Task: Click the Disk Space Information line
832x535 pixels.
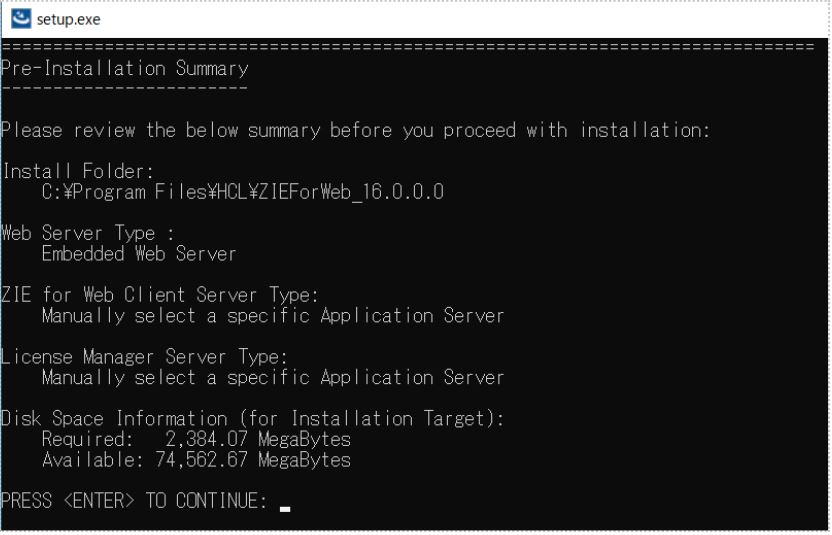Action: point(251,420)
